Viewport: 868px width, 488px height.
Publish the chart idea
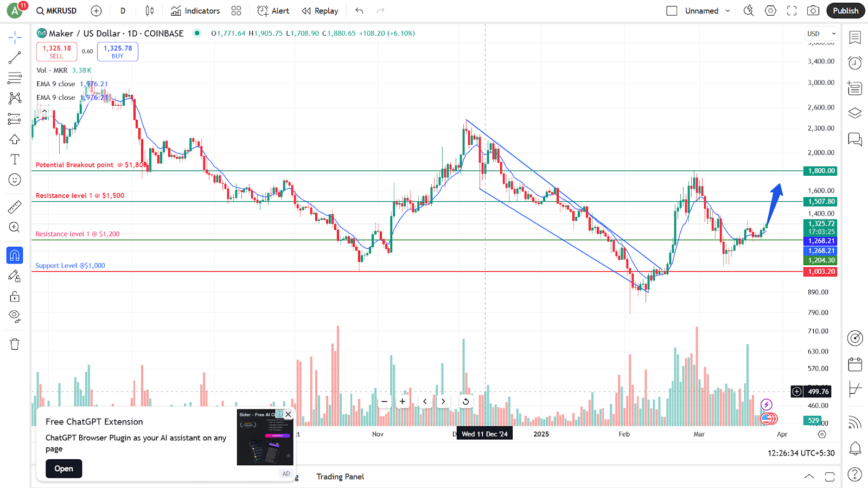(845, 11)
